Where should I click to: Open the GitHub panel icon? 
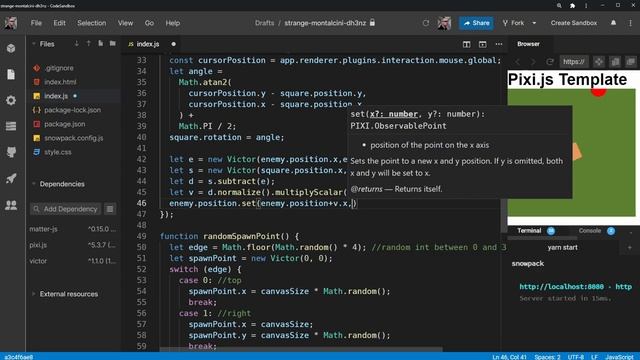coord(11,152)
